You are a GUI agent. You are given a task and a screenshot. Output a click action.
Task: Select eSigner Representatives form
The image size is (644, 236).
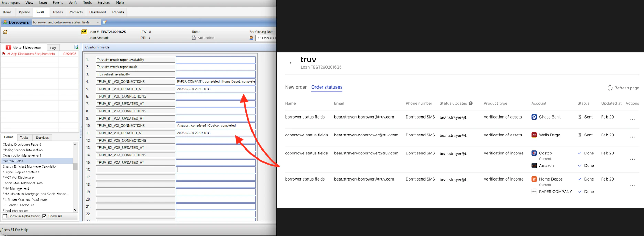pos(21,172)
